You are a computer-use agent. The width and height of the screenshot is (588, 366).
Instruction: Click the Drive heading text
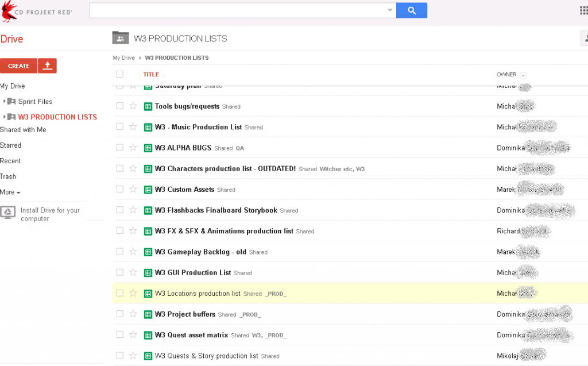click(x=11, y=39)
